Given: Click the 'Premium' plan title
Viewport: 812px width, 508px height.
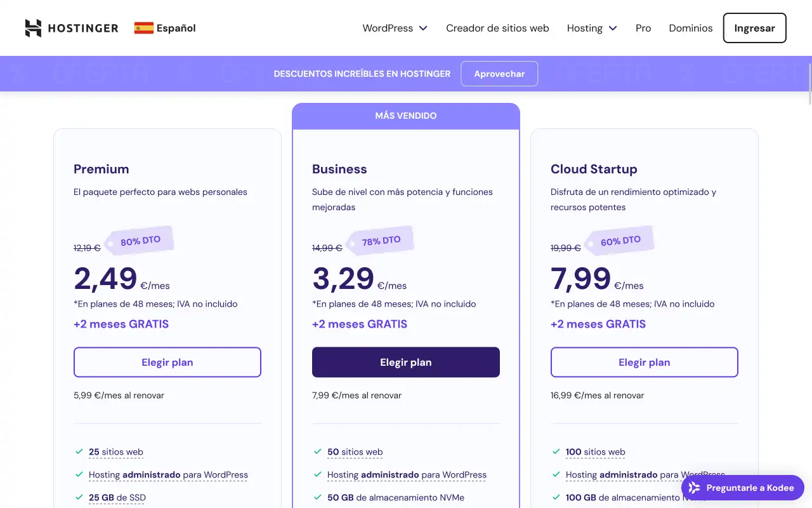Looking at the screenshot, I should 101,169.
